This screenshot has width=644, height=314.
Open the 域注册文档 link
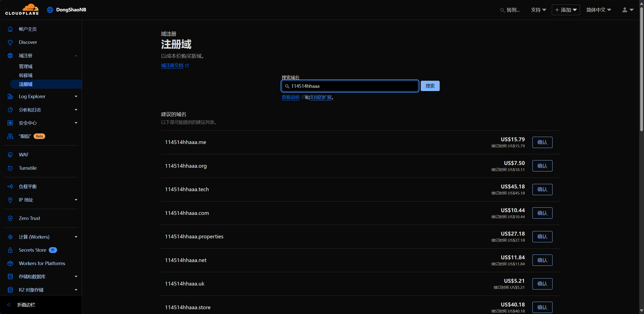pyautogui.click(x=172, y=66)
